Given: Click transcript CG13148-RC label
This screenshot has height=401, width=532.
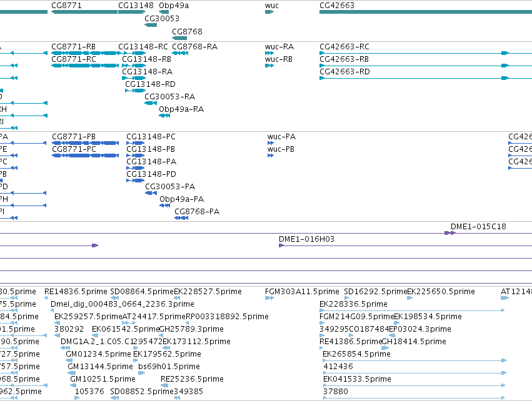Looking at the screenshot, I should (143, 46).
